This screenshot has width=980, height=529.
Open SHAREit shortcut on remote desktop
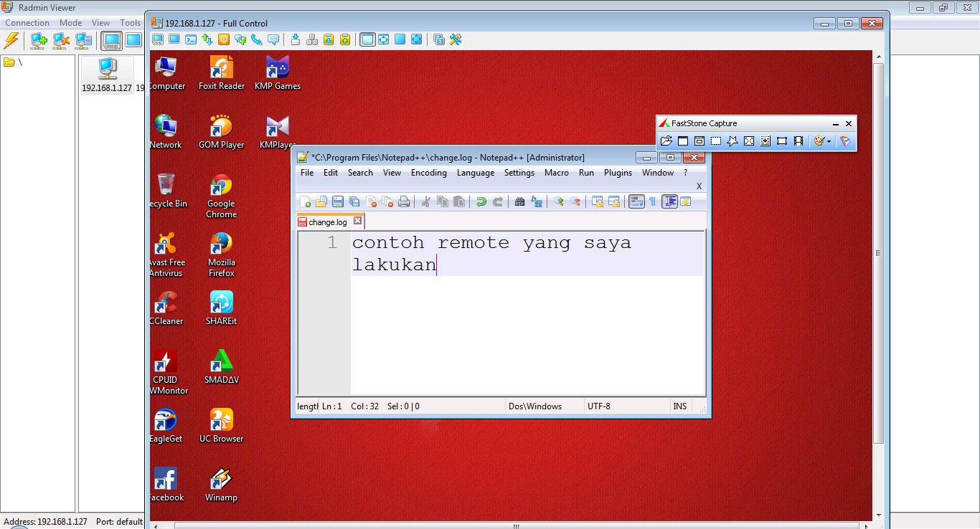tap(221, 308)
